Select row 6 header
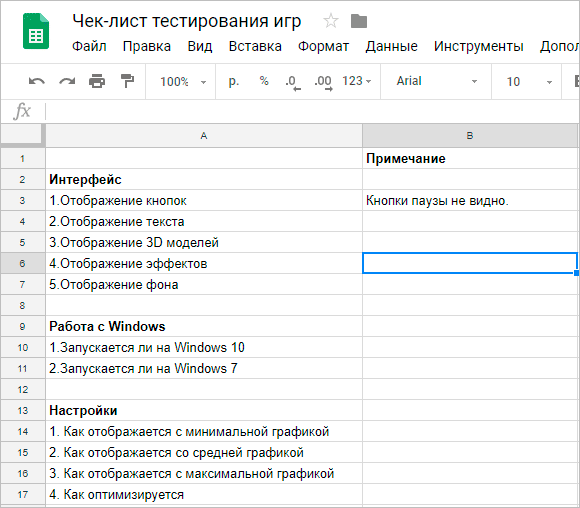Screen dimensions: 580x508 [x=23, y=263]
